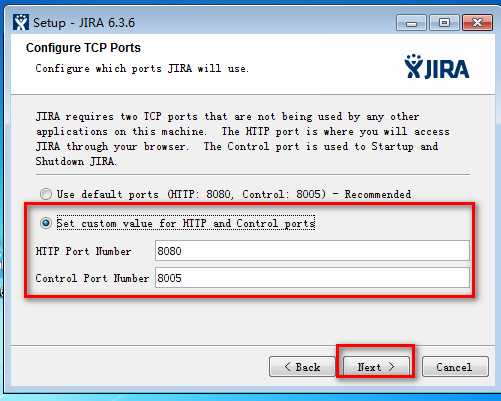Screen dimensions: 501x401
Task: Click the JIRA logo in header
Action: (437, 67)
